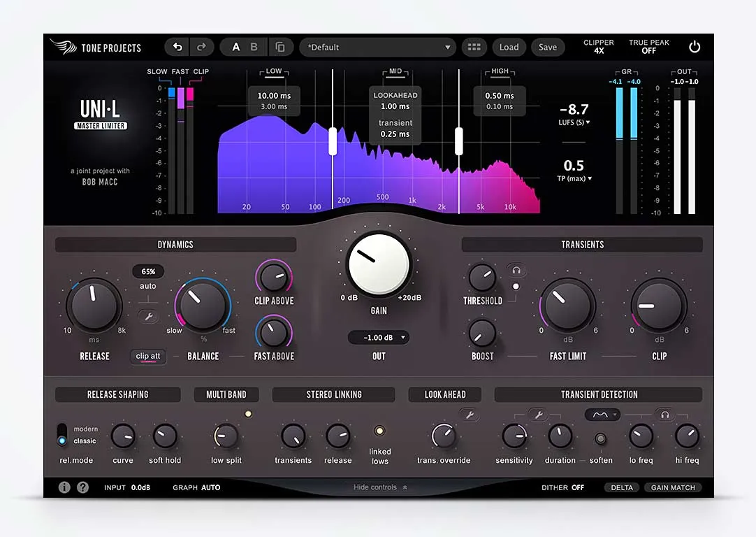Click the transients CLIP knob

click(659, 306)
